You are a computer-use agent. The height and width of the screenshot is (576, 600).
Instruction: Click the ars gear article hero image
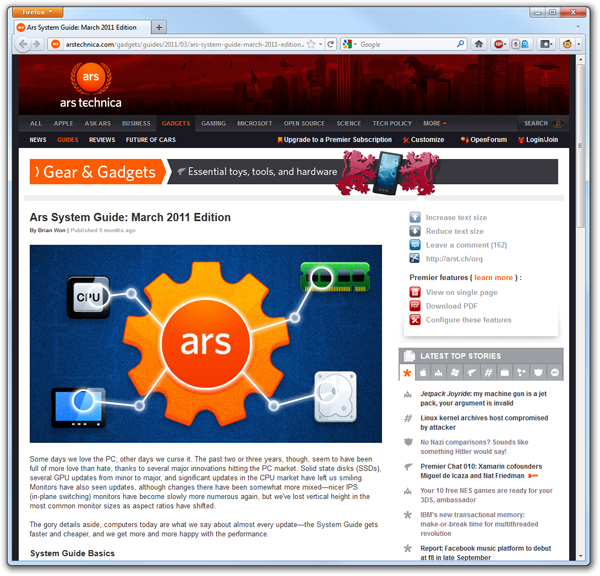tap(205, 344)
